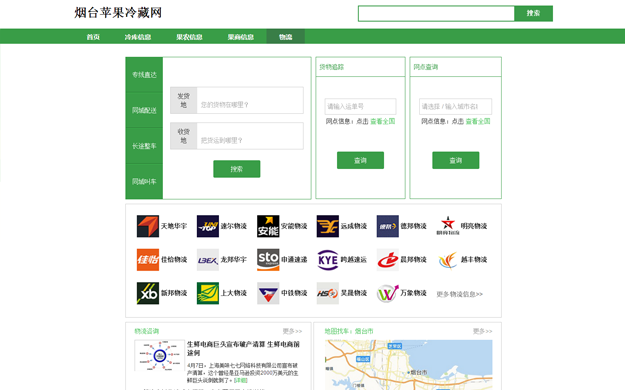
Task: Open the 新邦物流 xb logo
Action: 148,293
